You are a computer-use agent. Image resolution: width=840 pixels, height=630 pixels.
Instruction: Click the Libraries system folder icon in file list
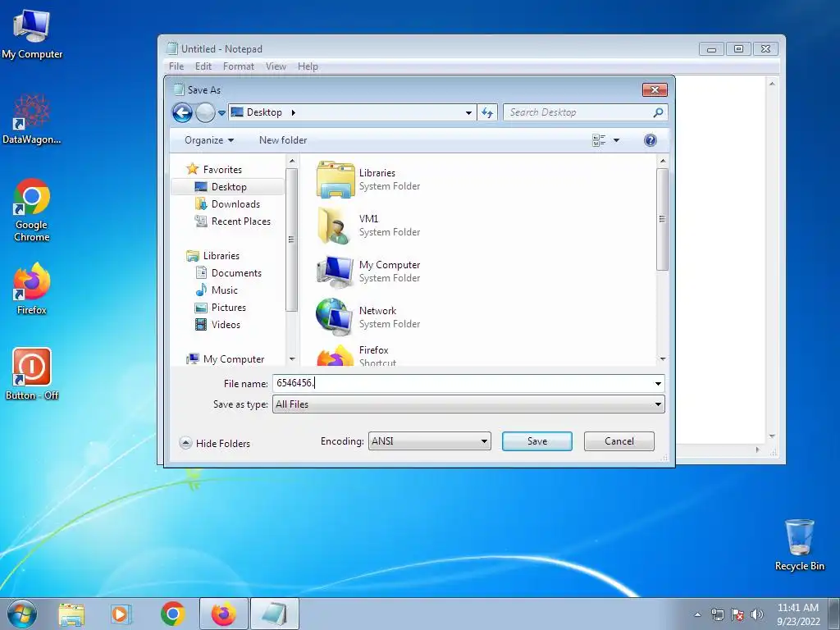335,180
